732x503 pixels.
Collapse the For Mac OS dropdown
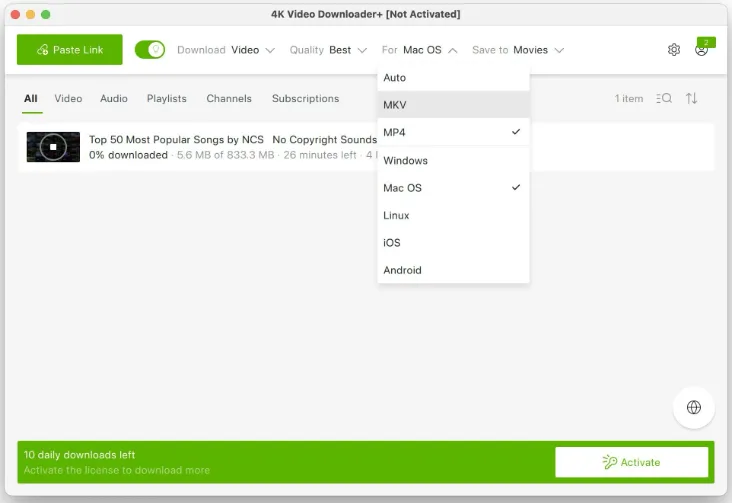419,50
